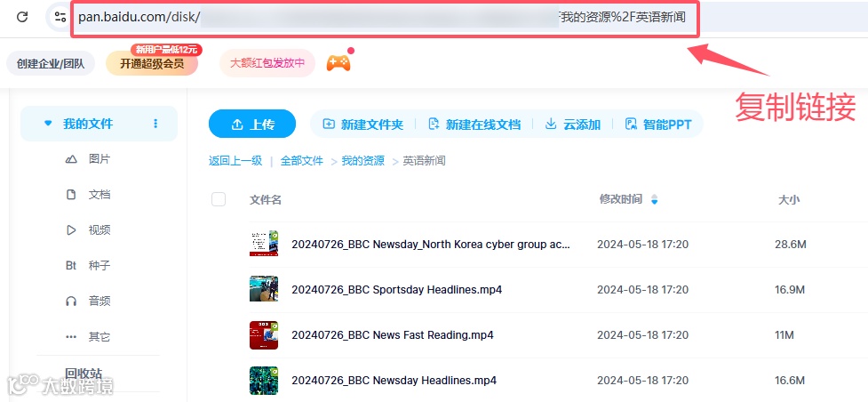
Task: Go to 我的资源 in the breadcrumb
Action: click(362, 161)
